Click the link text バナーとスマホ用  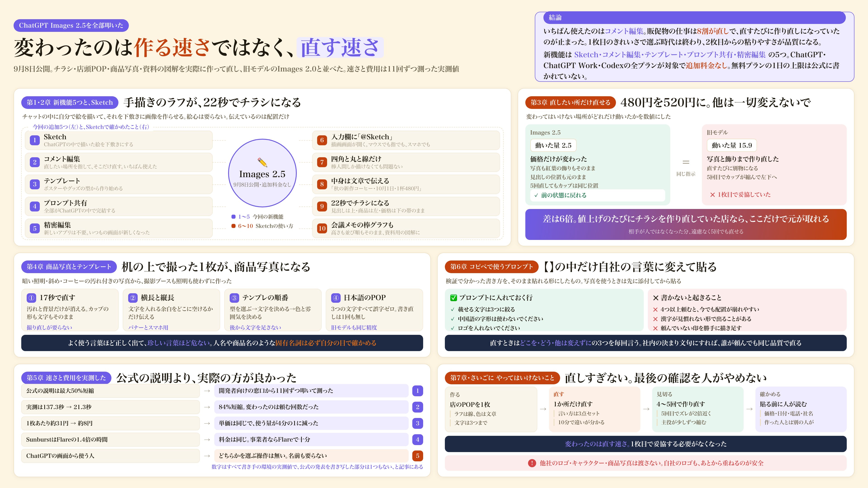[x=148, y=327]
